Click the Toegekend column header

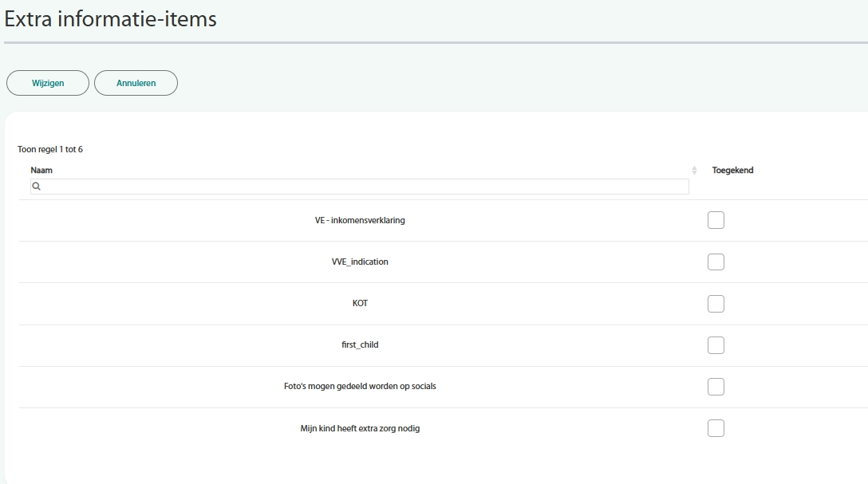click(x=732, y=171)
